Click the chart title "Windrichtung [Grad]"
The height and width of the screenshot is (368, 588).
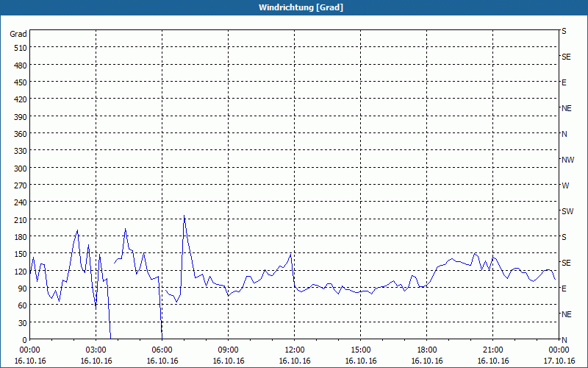tap(301, 7)
